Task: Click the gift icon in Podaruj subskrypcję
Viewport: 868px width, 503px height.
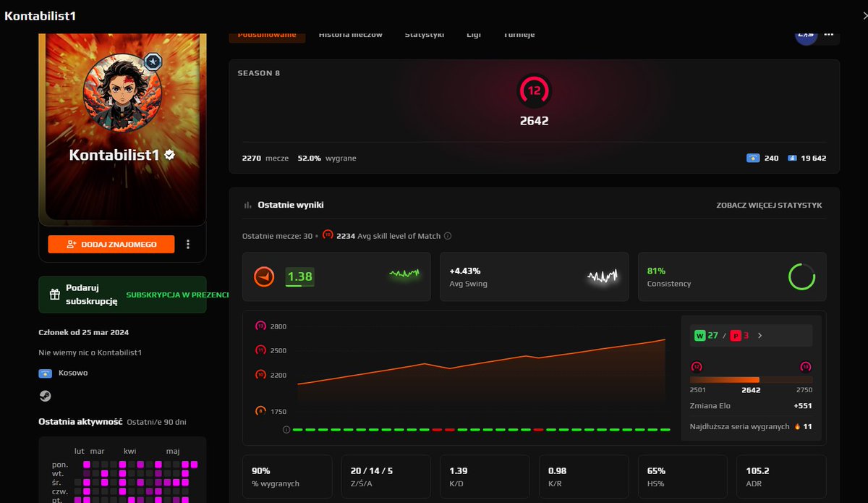Action: 55,295
